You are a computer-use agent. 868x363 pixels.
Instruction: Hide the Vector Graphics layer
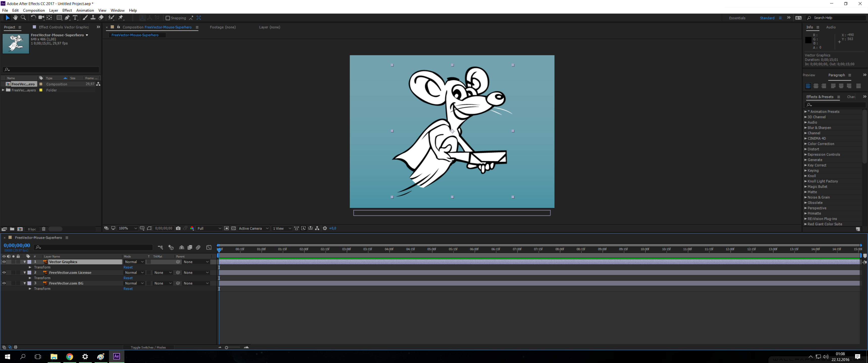[4, 262]
